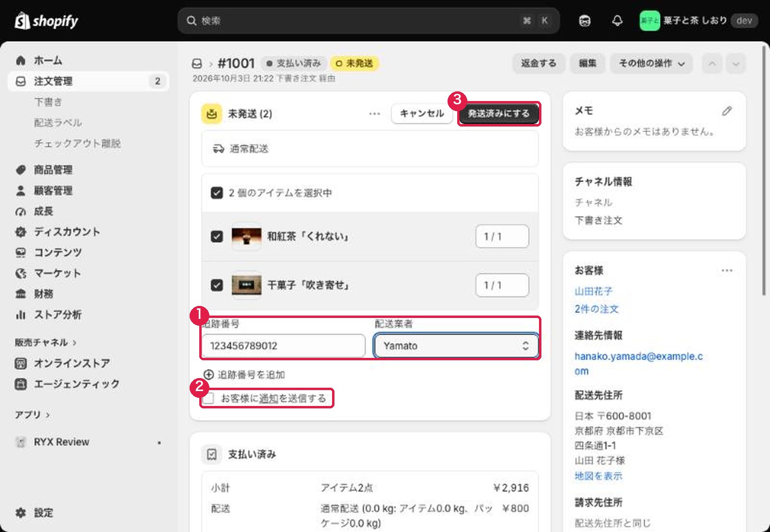Open チェックアウト離脱 in the sidebar
Image resolution: width=770 pixels, height=532 pixels.
pyautogui.click(x=77, y=143)
